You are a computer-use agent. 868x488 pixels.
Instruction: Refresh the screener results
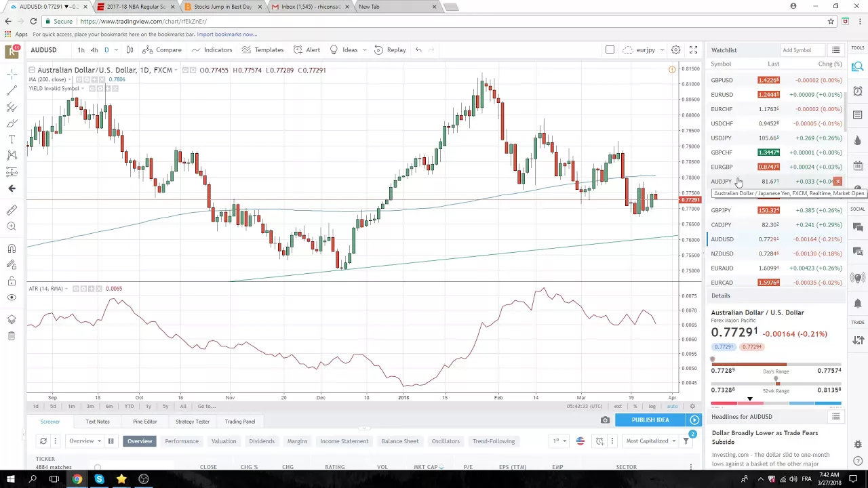point(43,441)
